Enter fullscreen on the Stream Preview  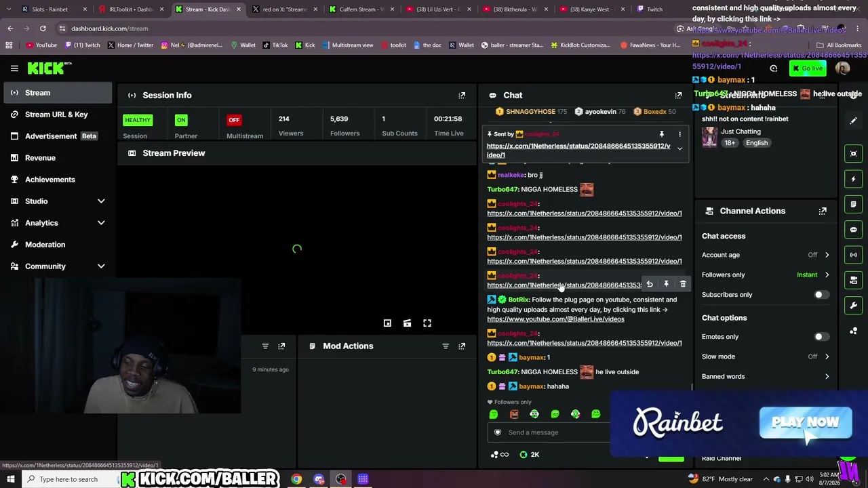(427, 323)
